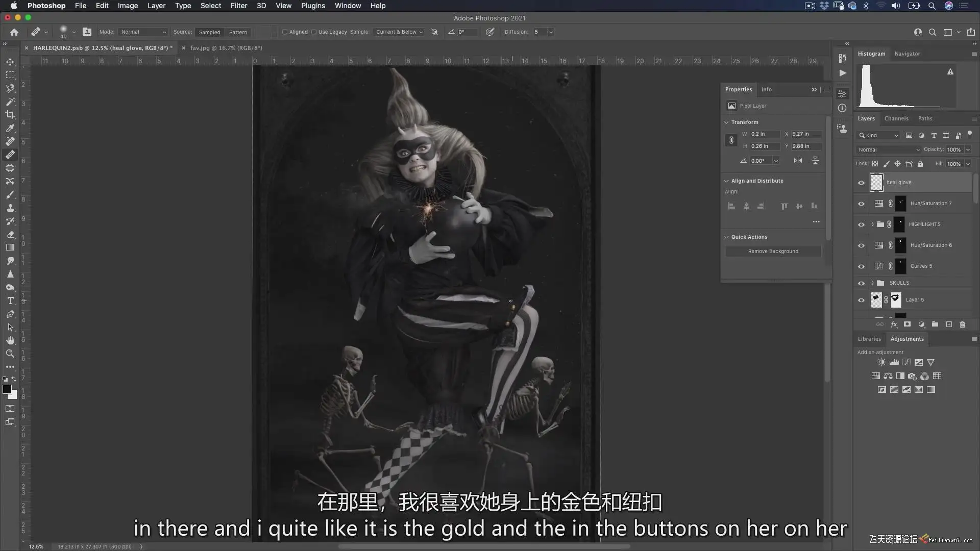Screen dimensions: 980x551
Task: Switch to the Info tab
Action: point(767,89)
